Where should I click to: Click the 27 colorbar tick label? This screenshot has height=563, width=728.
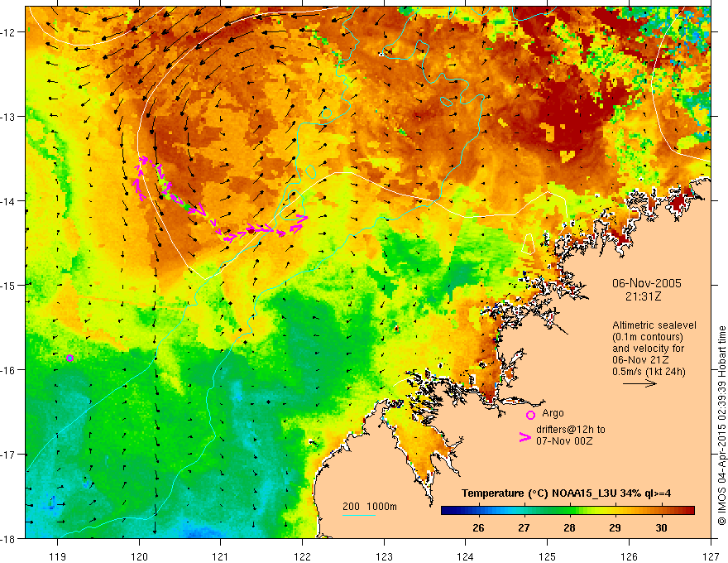(x=524, y=527)
